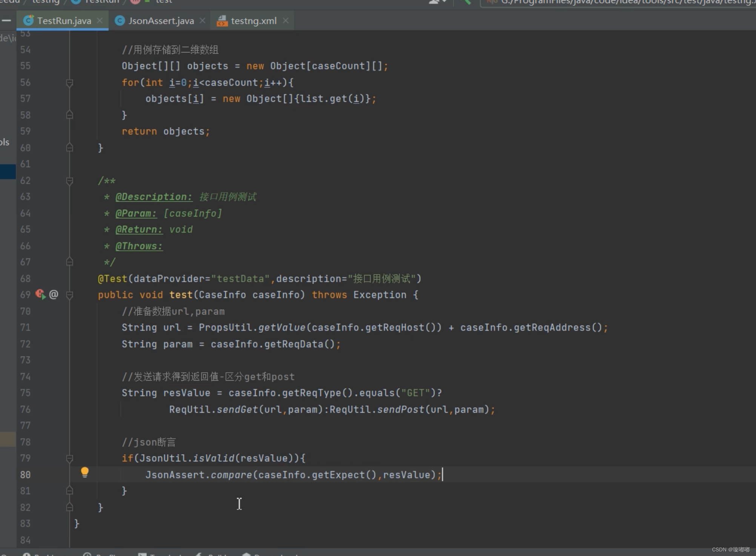Open the yellow light bulb quick-fix on line 80
756x556 pixels.
85,472
